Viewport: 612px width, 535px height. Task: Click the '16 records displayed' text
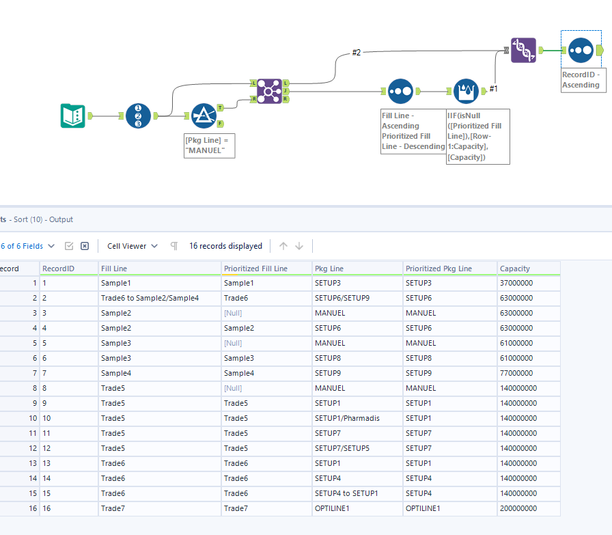[226, 246]
